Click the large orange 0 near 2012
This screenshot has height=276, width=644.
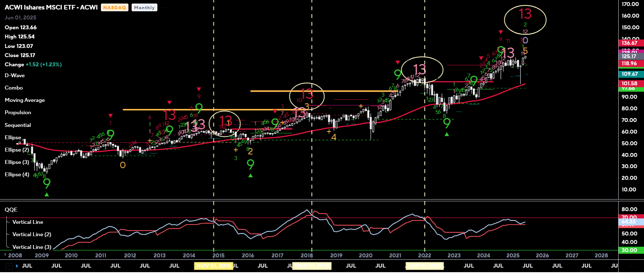[x=123, y=165]
